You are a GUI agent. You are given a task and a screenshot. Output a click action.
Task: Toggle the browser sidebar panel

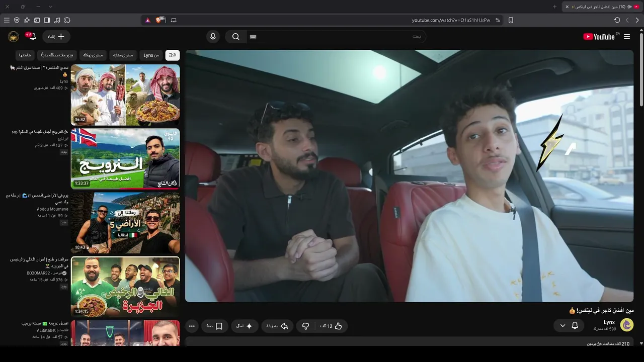coord(47,20)
